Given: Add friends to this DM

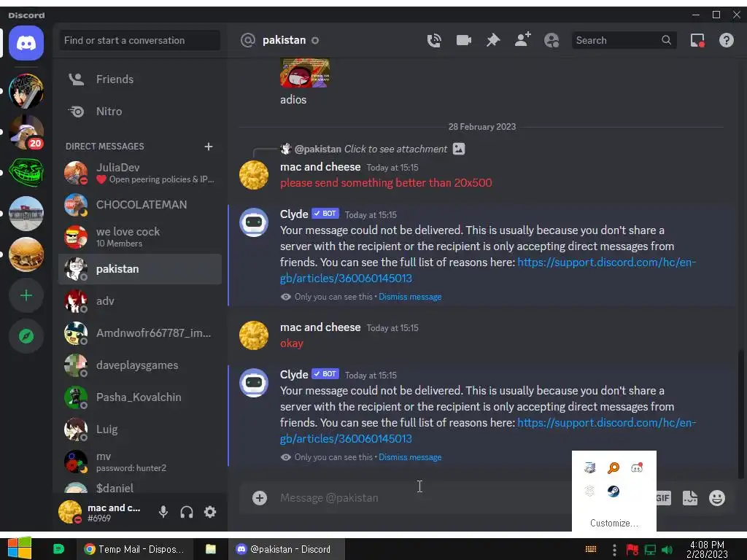Looking at the screenshot, I should point(522,40).
